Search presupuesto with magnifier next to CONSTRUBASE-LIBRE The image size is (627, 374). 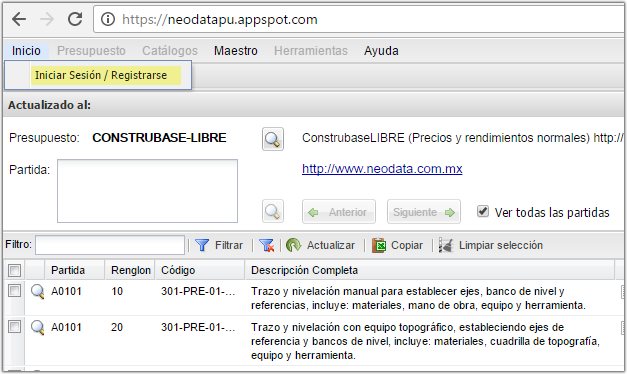pyautogui.click(x=273, y=139)
